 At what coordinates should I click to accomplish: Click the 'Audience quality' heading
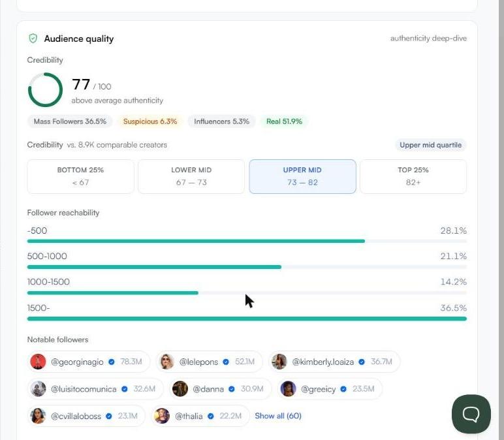[79, 39]
